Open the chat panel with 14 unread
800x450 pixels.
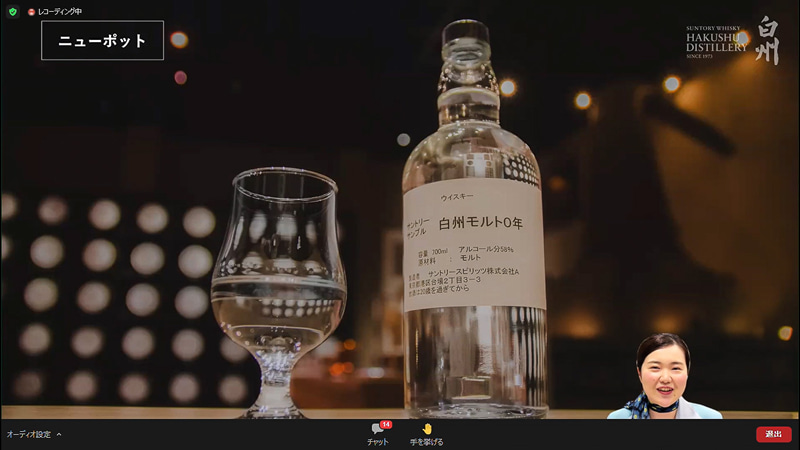click(x=379, y=428)
